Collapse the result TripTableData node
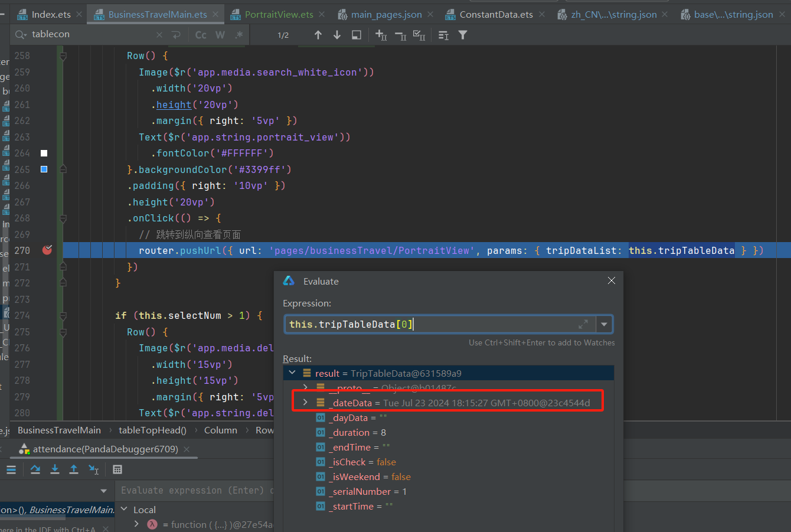Viewport: 791px width, 532px height. 292,373
